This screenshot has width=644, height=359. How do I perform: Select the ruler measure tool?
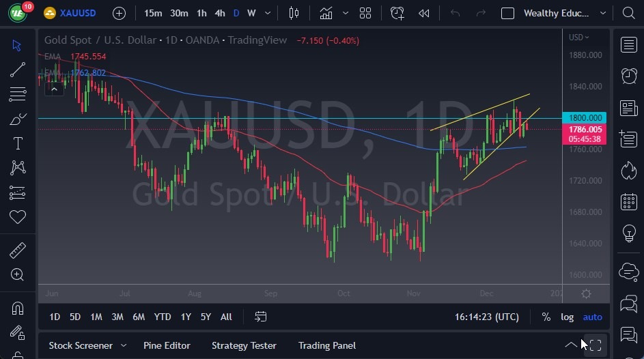(x=18, y=250)
